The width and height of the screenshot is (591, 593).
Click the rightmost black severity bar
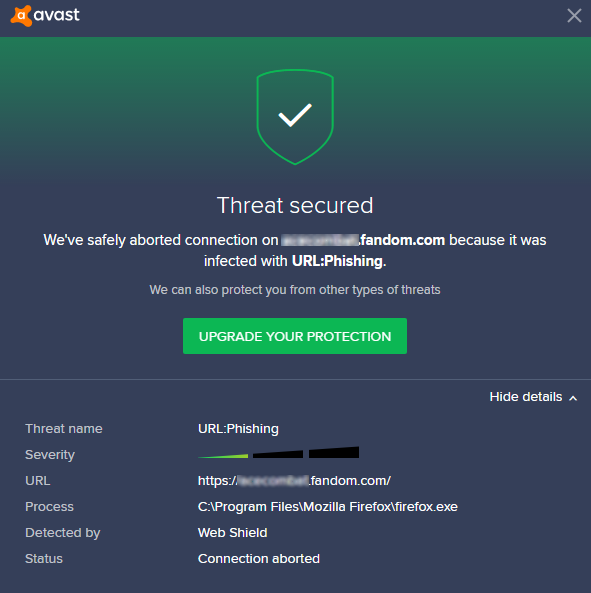coord(334,452)
